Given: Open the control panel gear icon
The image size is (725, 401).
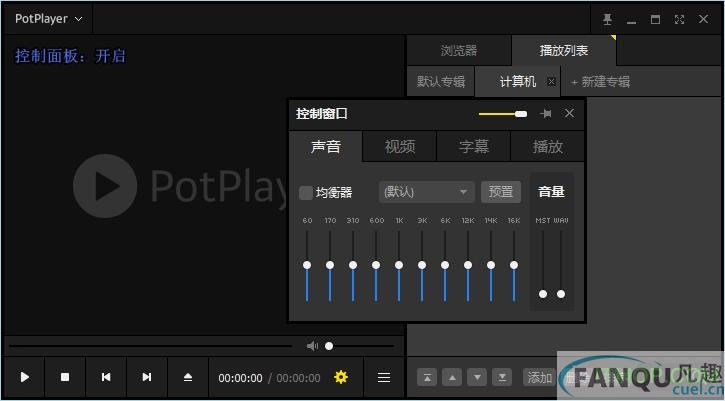Looking at the screenshot, I should click(x=341, y=377).
